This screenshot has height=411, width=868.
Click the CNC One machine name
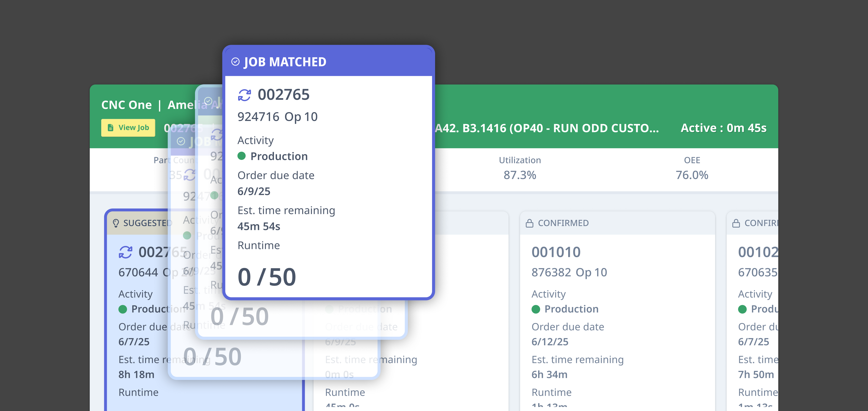(x=126, y=105)
